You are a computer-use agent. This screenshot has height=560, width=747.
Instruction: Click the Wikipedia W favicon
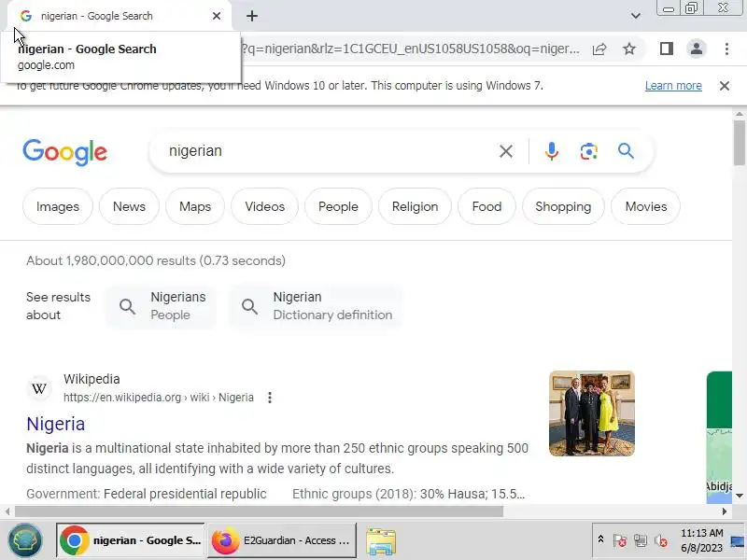coord(39,388)
